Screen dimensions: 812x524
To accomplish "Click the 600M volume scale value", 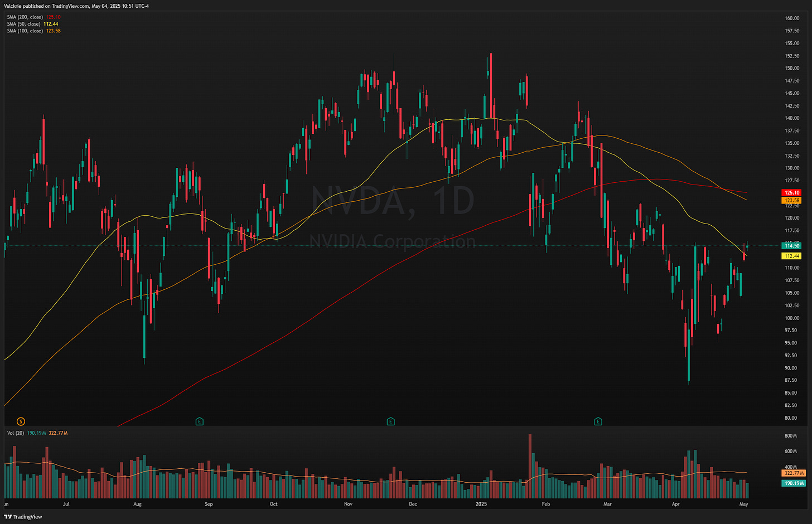I will [x=791, y=452].
